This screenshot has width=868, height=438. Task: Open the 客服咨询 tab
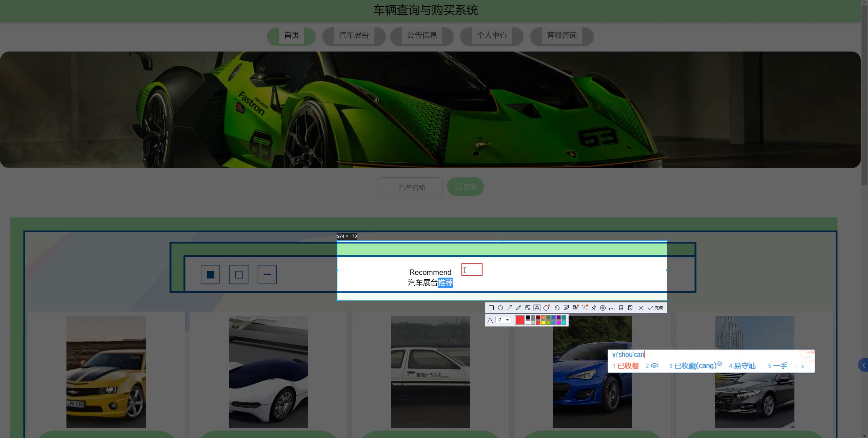(561, 36)
